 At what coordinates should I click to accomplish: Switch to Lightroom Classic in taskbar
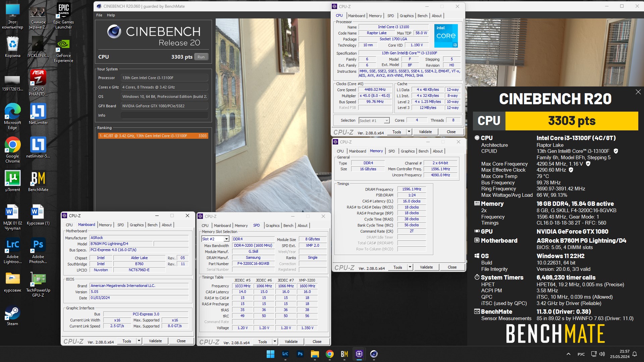pyautogui.click(x=285, y=354)
